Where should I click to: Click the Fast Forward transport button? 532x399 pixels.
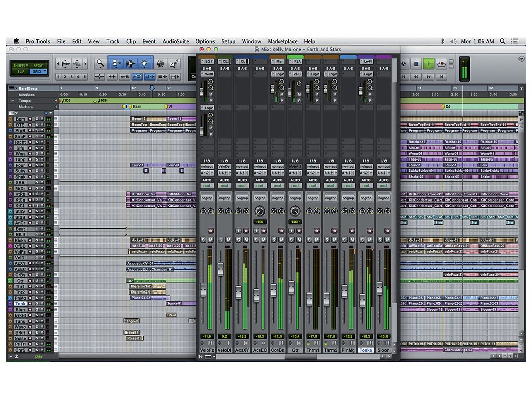(x=429, y=77)
